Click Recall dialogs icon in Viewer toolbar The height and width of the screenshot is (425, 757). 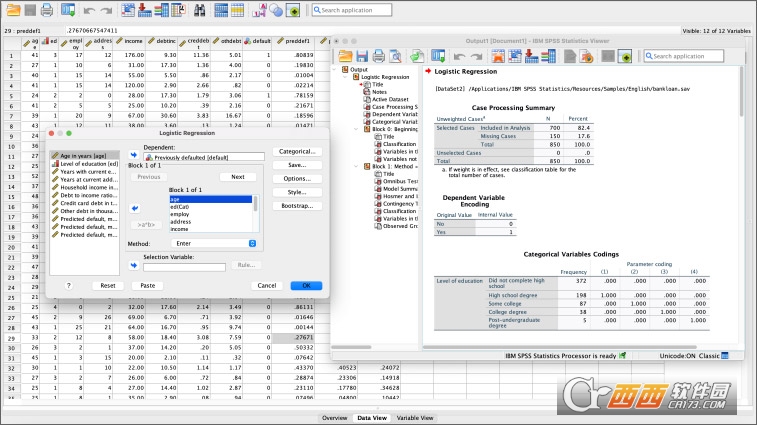(438, 56)
